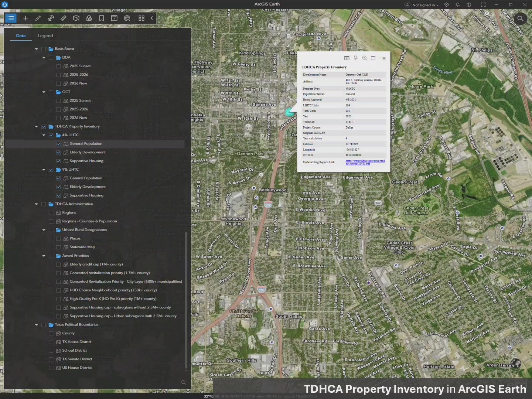Collapse Texas Political Boundaries folder arrow
This screenshot has width=532, height=399.
click(x=36, y=325)
